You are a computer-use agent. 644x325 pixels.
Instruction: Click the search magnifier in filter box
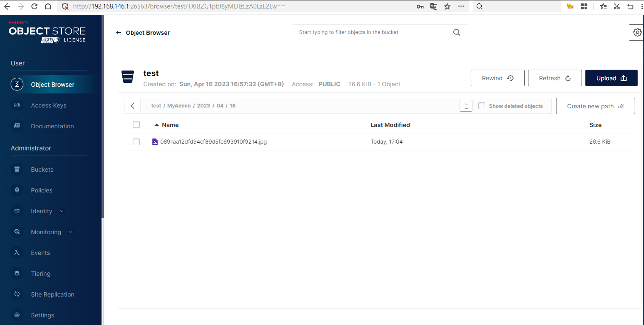[457, 32]
